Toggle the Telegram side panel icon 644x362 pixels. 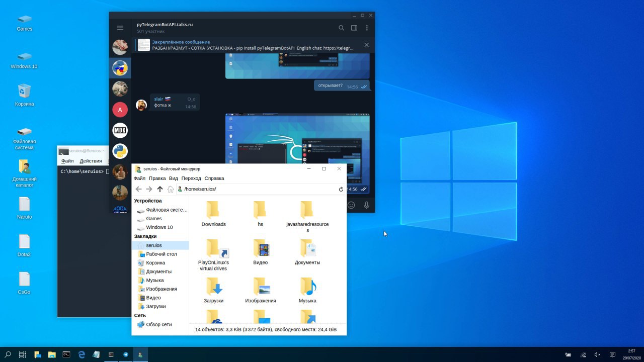click(354, 28)
